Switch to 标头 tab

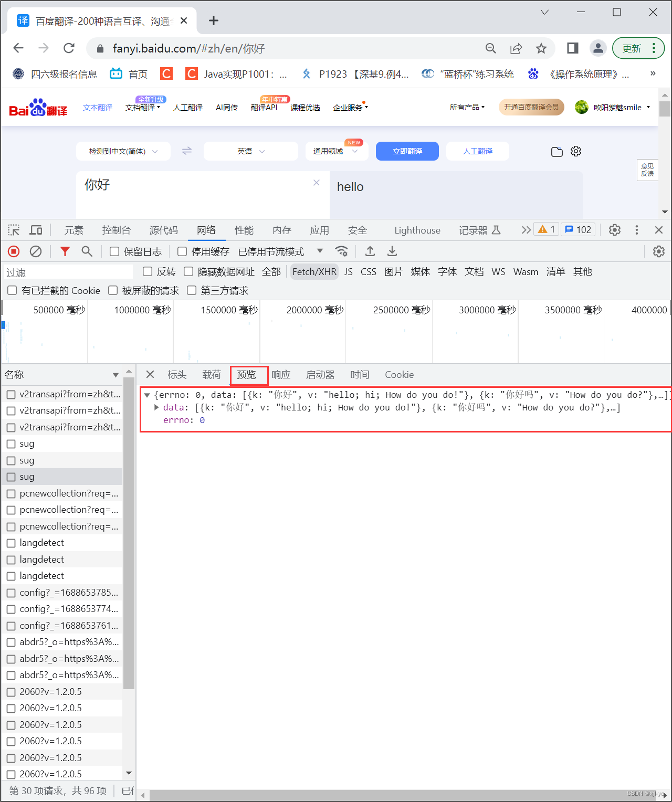[177, 375]
